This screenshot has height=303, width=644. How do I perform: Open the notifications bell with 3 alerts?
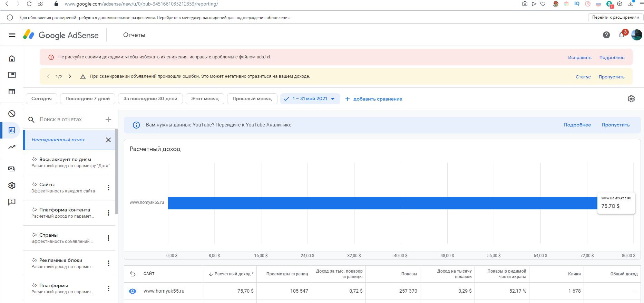tap(622, 35)
